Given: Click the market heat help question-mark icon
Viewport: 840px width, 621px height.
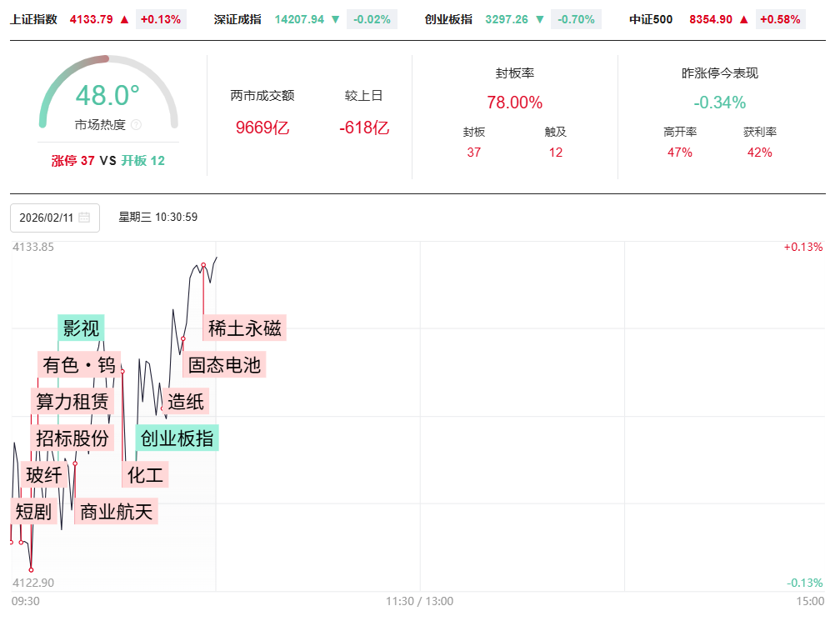Looking at the screenshot, I should coord(137,125).
